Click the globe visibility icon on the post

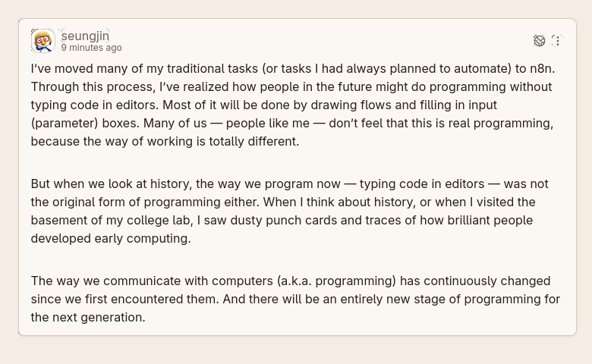point(539,40)
